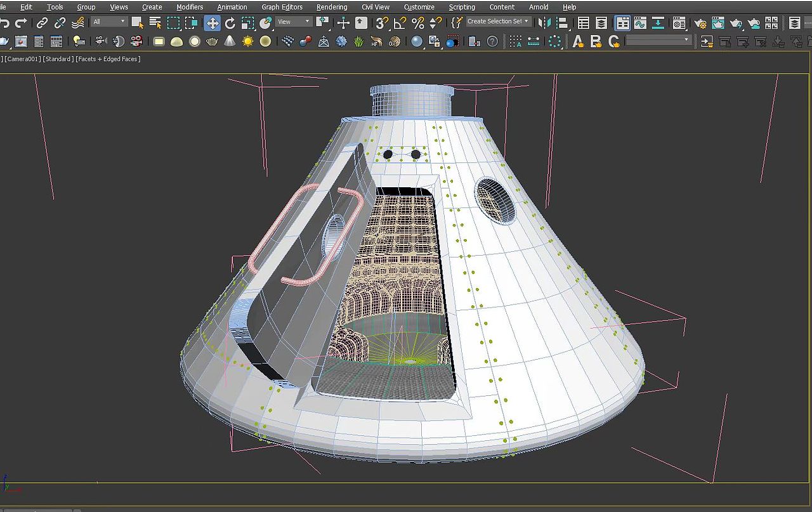The image size is (812, 512).
Task: Click the letter C hand icon
Action: [x=613, y=41]
